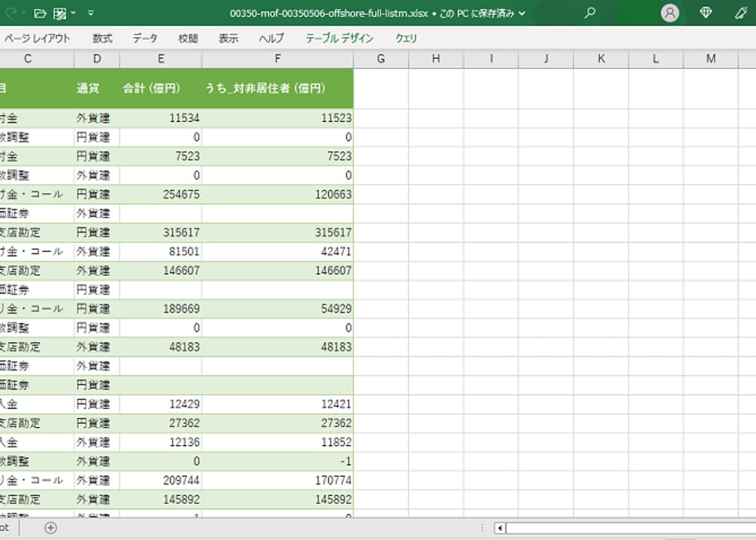The height and width of the screenshot is (540, 756).
Task: Click the diamond premium icon
Action: click(x=706, y=12)
